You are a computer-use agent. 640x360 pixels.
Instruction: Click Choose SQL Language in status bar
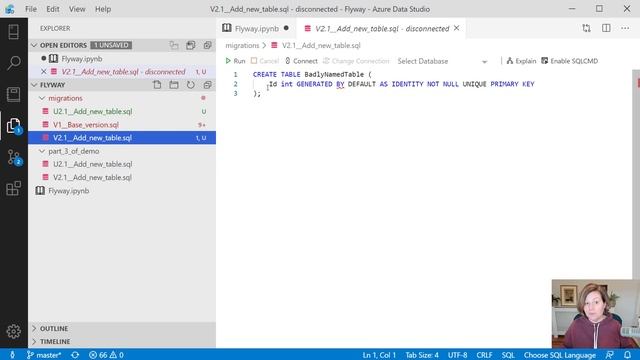(x=560, y=355)
